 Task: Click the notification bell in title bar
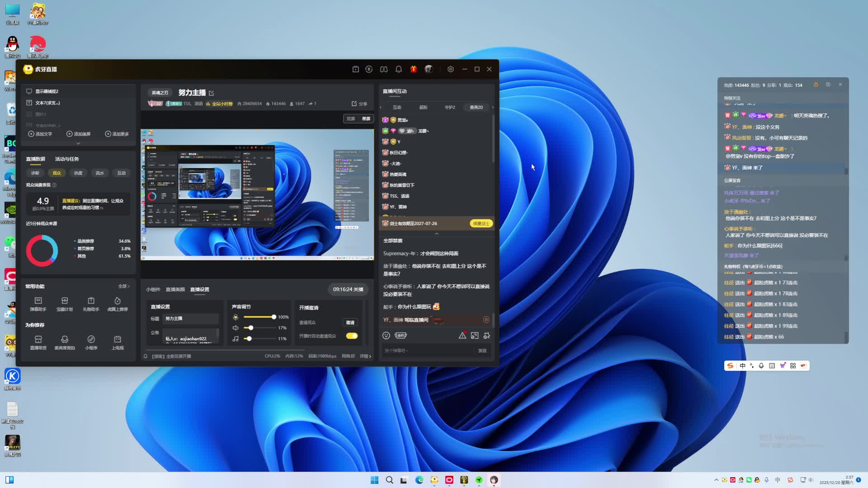(x=398, y=69)
